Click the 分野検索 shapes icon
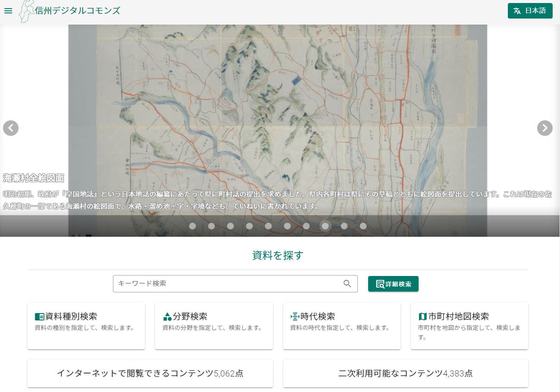This screenshot has width=560, height=392. pyautogui.click(x=167, y=317)
